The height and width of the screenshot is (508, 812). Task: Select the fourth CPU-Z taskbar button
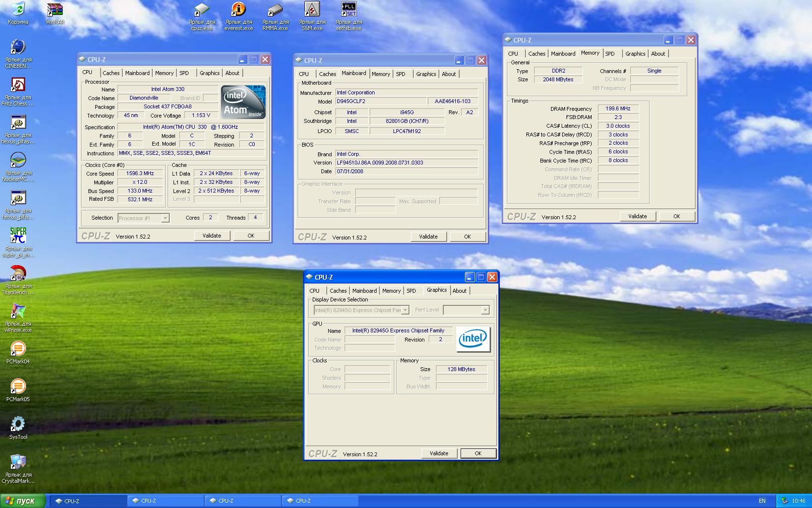(x=320, y=501)
